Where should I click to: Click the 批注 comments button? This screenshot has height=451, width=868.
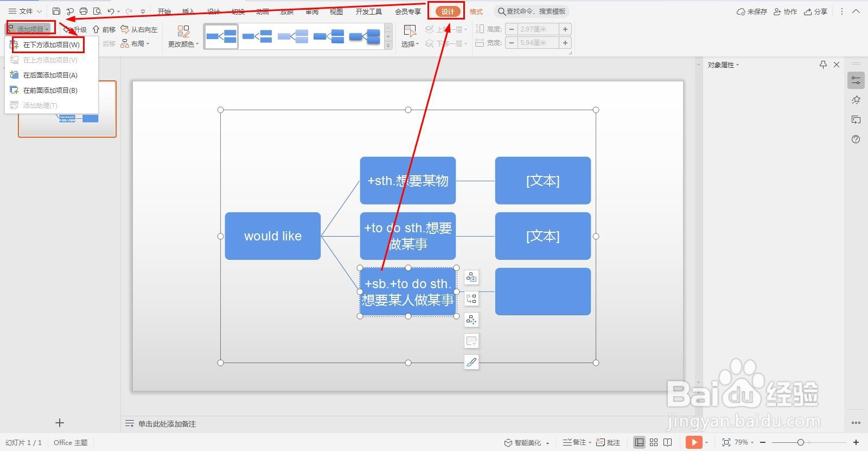tap(608, 442)
